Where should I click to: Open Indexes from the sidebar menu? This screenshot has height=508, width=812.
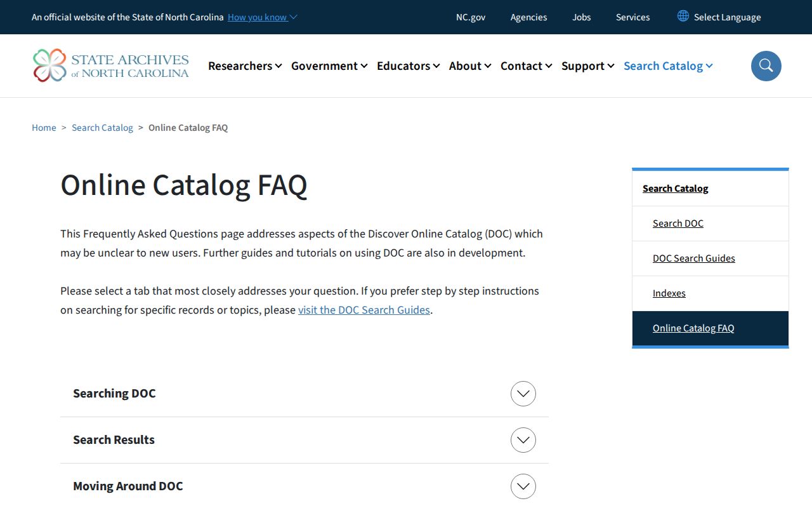coord(669,293)
